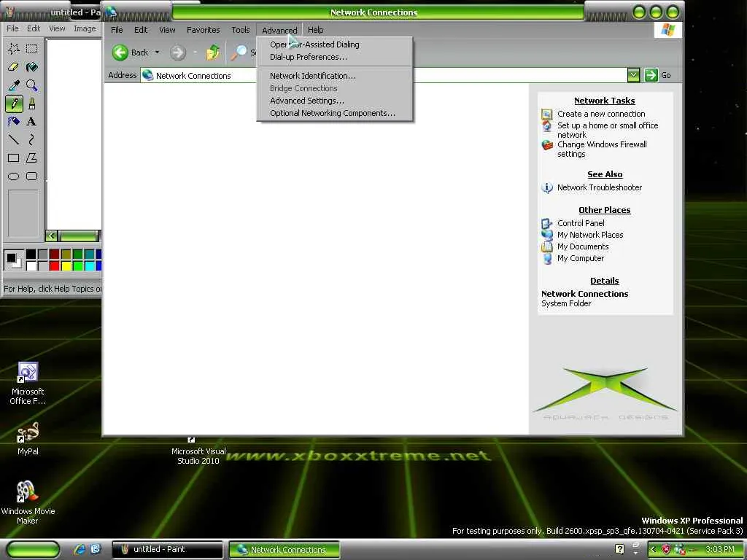Select the Ellipse shape tool
This screenshot has width=747, height=560.
pos(13,176)
